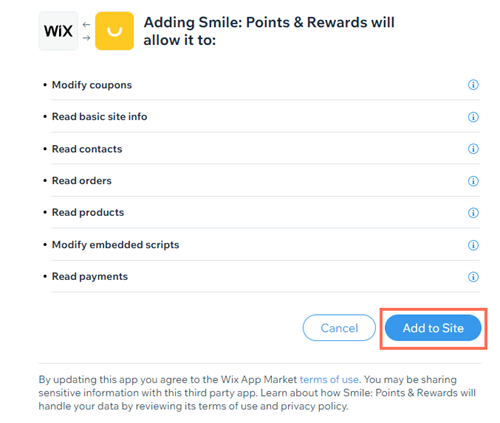500x423 pixels.
Task: Show details icon for Read contacts
Action: coord(473,149)
